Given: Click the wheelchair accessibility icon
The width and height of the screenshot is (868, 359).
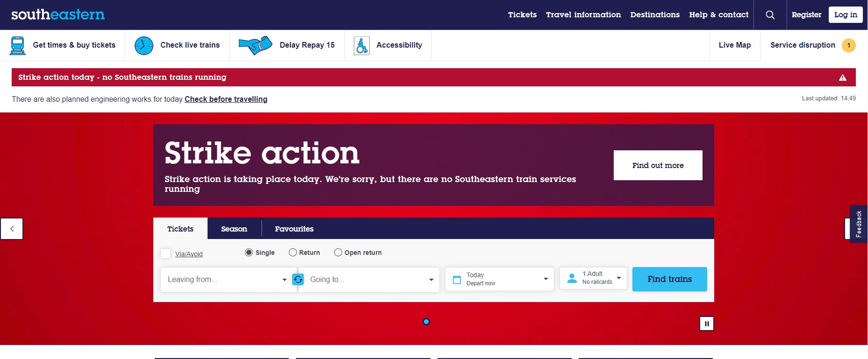Looking at the screenshot, I should (x=362, y=46).
